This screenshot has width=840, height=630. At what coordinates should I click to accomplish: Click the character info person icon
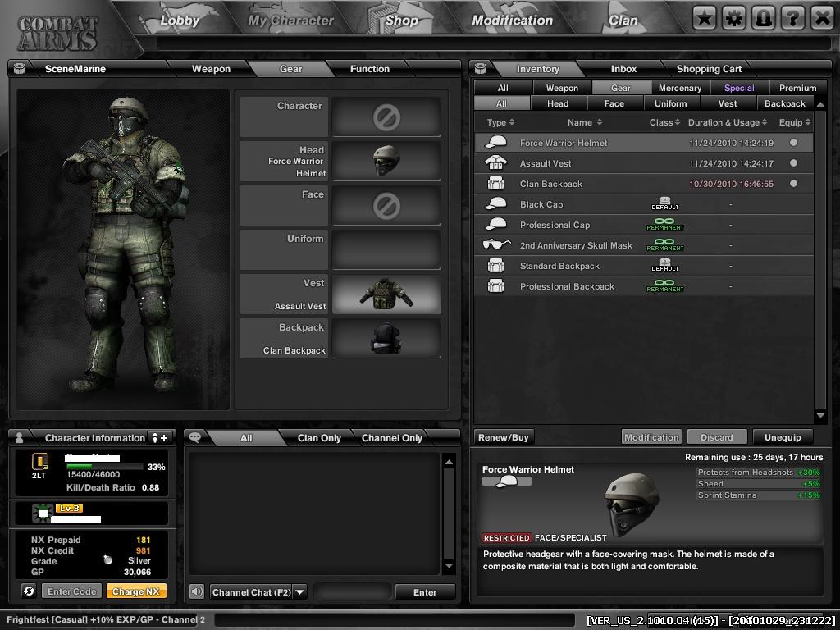(20, 437)
